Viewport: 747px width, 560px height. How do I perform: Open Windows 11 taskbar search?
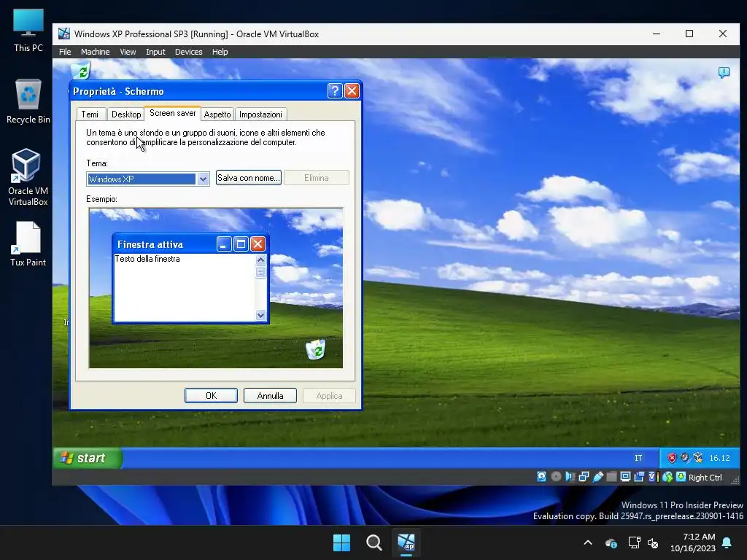(374, 542)
